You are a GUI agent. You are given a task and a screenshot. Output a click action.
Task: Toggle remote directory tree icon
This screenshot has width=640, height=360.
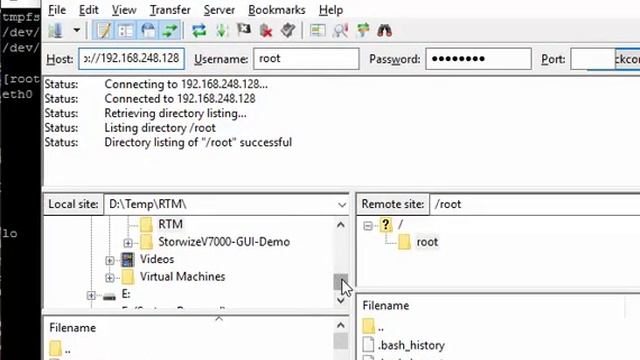(148, 31)
